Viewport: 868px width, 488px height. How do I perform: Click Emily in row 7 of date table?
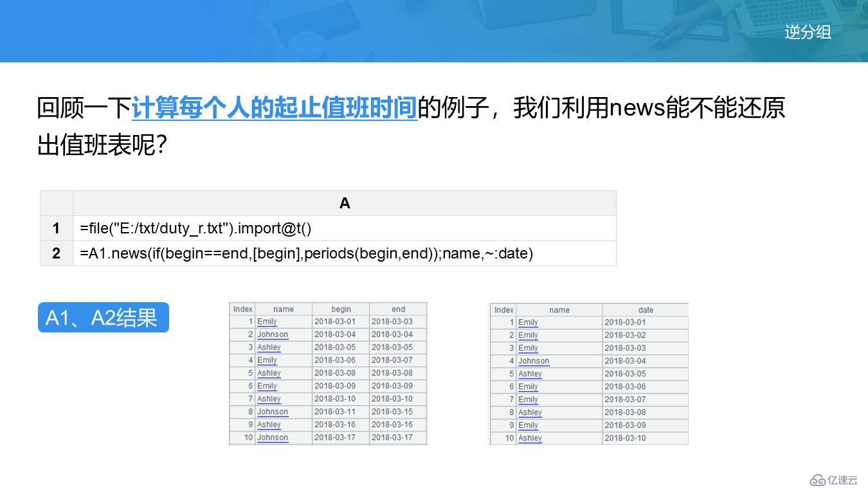pyautogui.click(x=528, y=399)
